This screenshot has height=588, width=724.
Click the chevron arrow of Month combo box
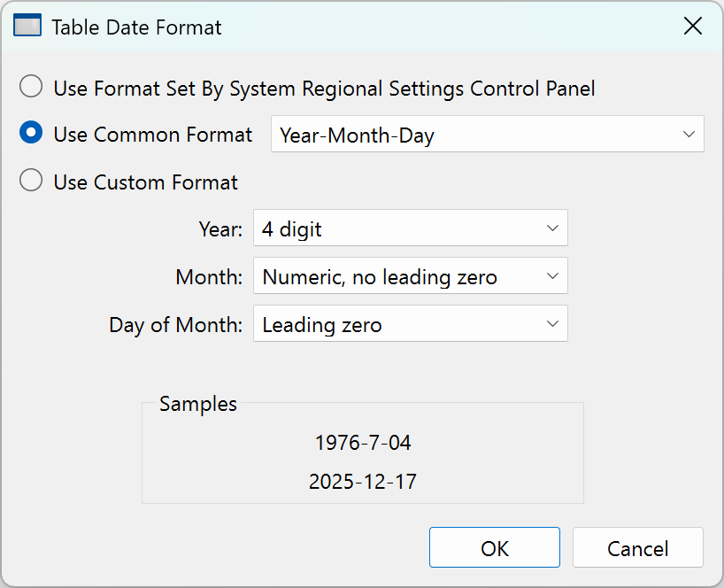click(552, 276)
